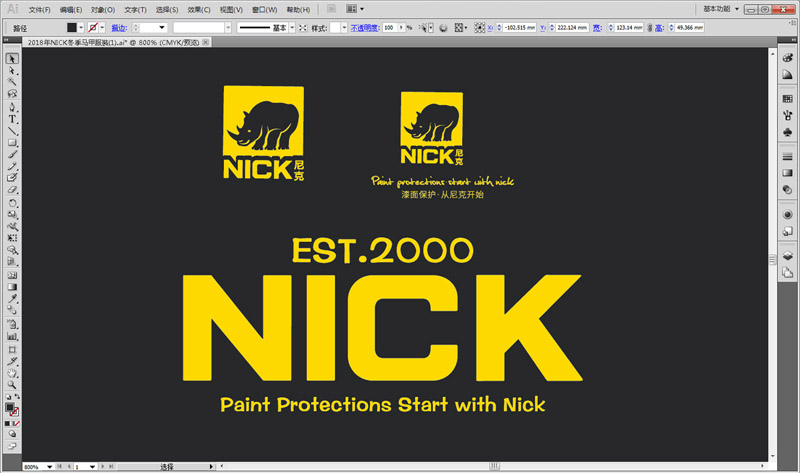
Task: Click the 宽 width label link
Action: 597,28
